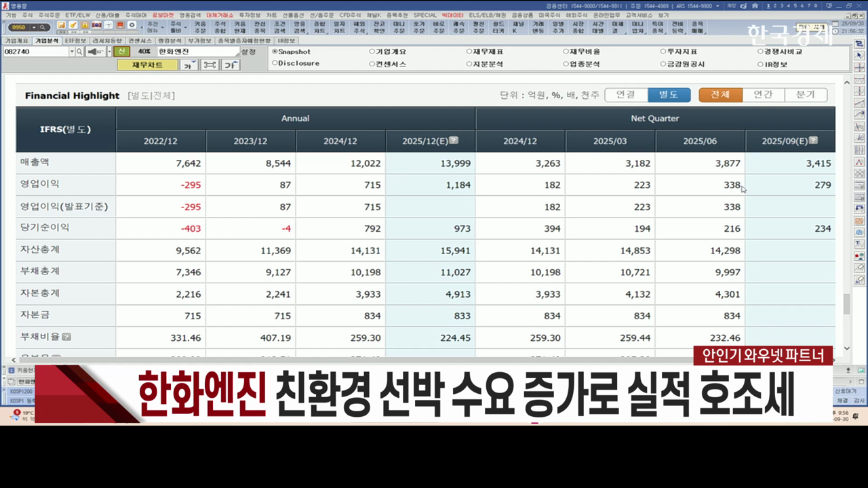Image resolution: width=868 pixels, height=488 pixels.
Task: Click the 재무차트 button
Action: pos(147,65)
